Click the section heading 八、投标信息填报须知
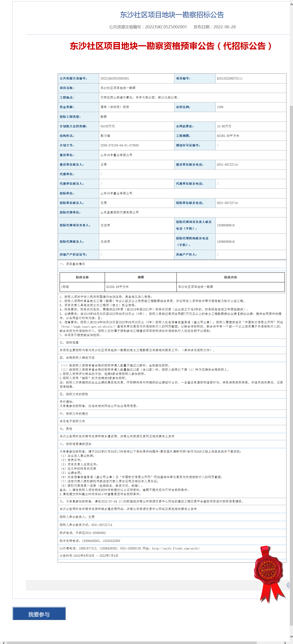The height and width of the screenshot is (644, 293). [x=76, y=444]
